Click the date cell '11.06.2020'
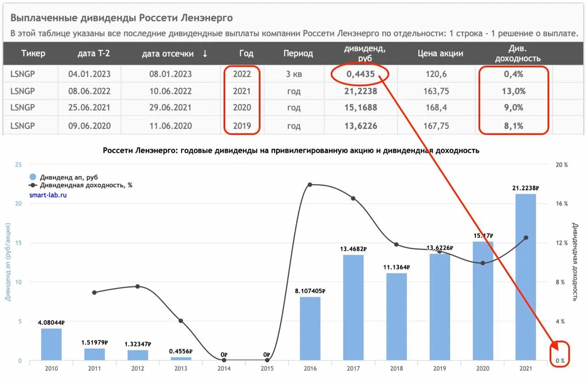The image size is (588, 379). click(170, 126)
